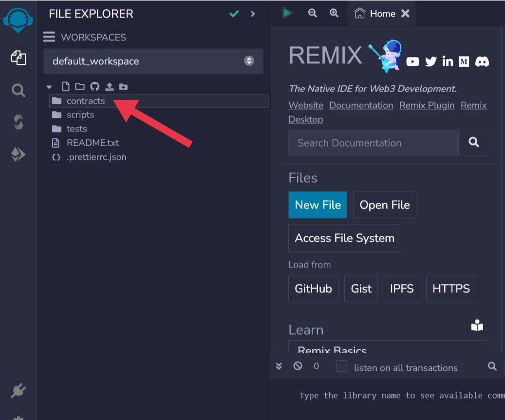505x420 pixels.
Task: Open the File Explorer sidebar icon
Action: 19,57
